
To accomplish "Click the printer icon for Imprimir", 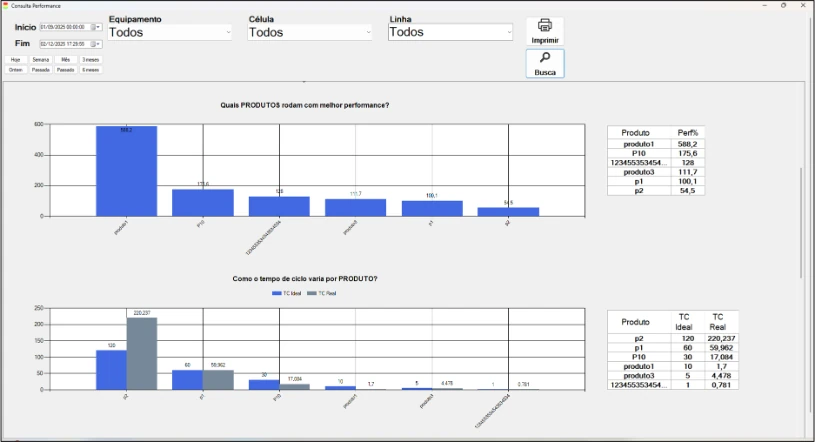I will 545,26.
